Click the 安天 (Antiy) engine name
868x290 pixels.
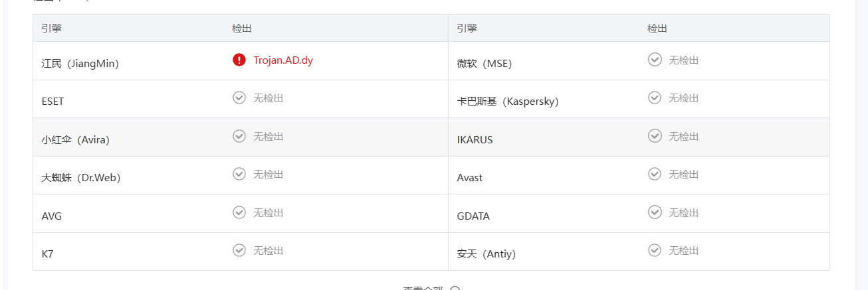coord(486,254)
